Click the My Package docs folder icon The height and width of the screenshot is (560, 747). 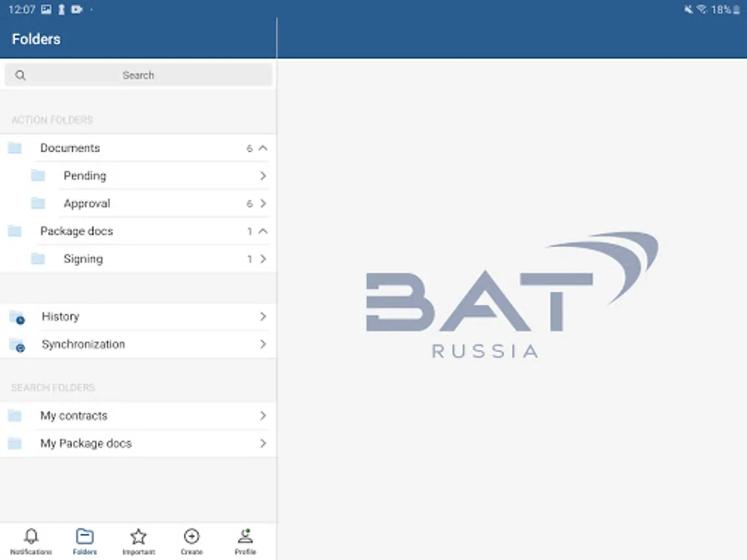15,444
